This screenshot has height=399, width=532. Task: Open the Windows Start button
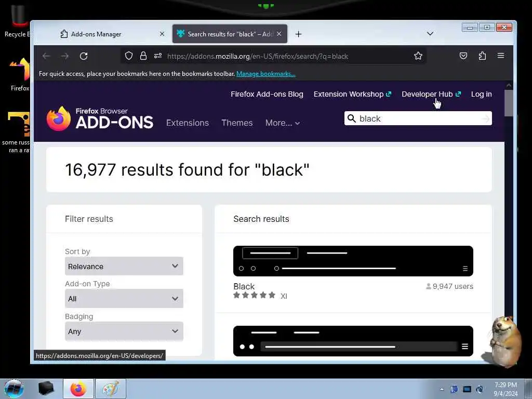click(14, 389)
